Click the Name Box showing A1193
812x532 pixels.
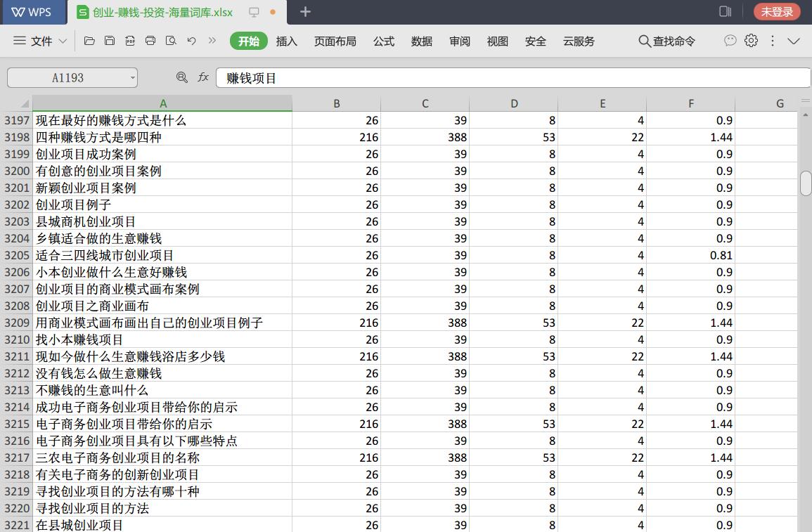(x=67, y=77)
